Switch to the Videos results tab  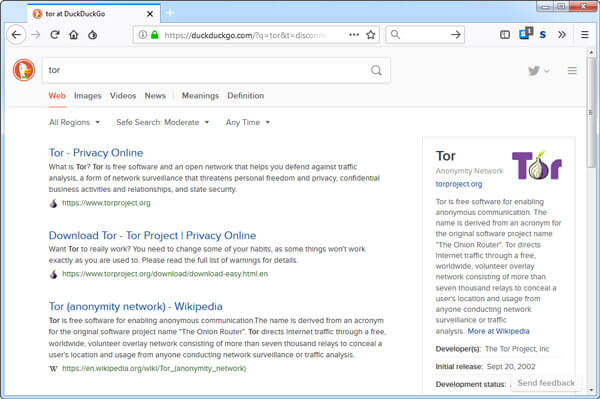click(x=123, y=96)
